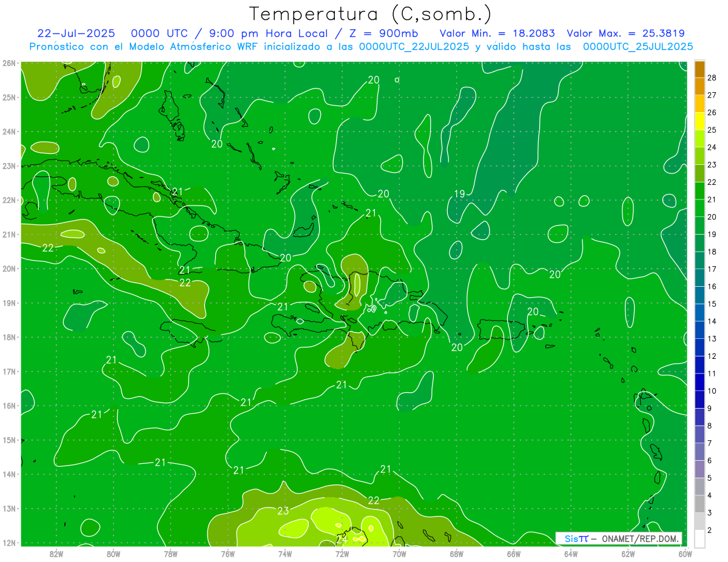
Task: Pick the olive green swatch between 22 and 23
Action: [x=699, y=173]
